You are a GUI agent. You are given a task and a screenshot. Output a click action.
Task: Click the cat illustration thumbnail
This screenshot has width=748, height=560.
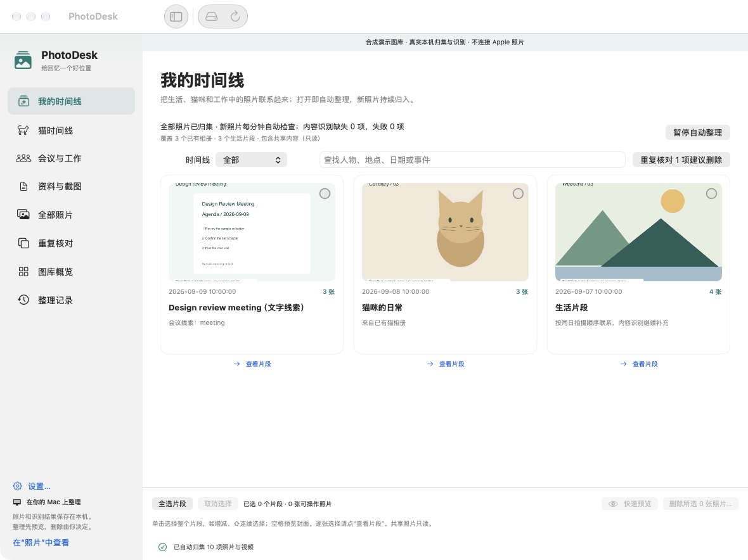pos(445,232)
